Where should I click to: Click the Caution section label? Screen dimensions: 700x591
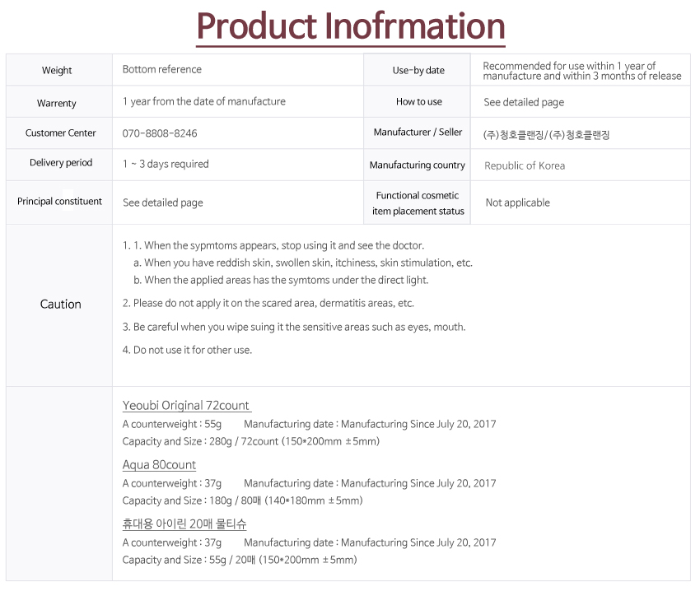(61, 305)
